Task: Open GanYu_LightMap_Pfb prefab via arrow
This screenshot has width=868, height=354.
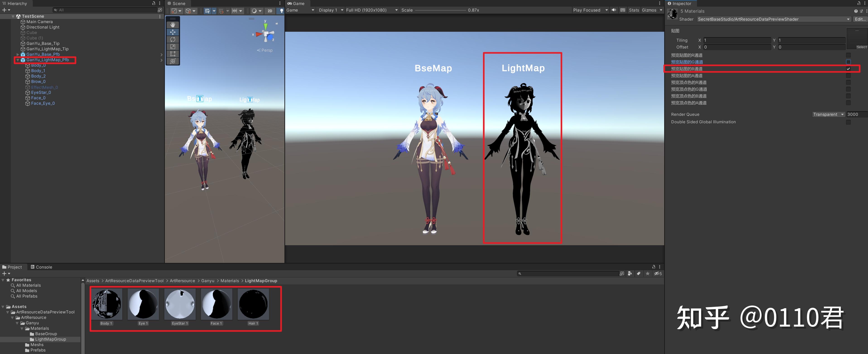Action: click(161, 60)
